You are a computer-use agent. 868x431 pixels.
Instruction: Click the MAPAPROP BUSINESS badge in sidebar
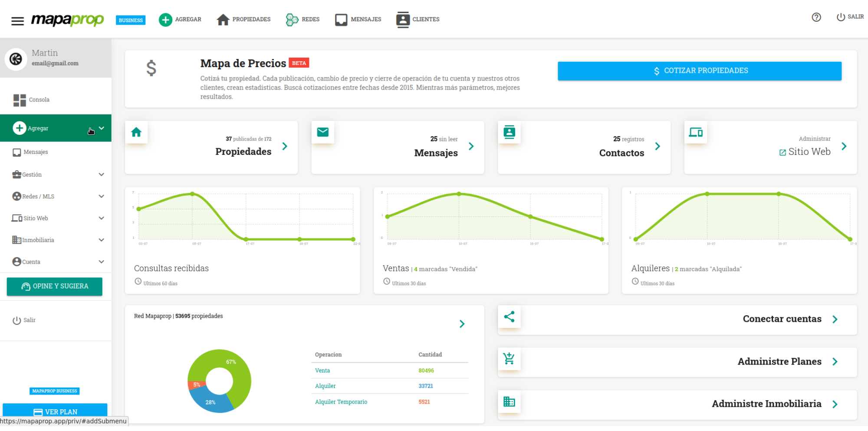point(55,391)
